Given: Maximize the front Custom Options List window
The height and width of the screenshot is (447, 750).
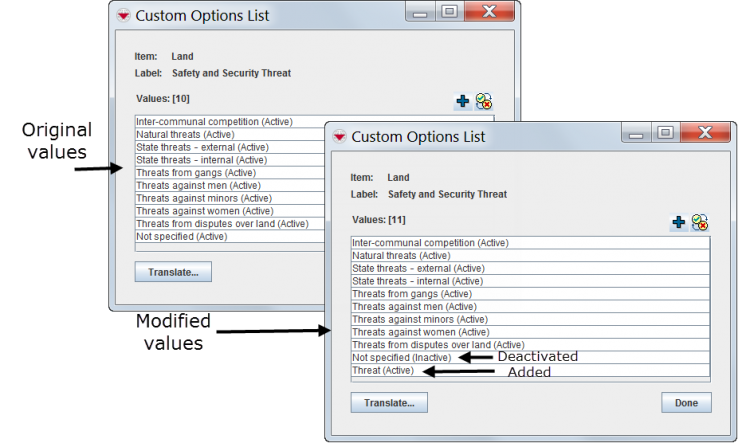Looking at the screenshot, I should [x=665, y=132].
